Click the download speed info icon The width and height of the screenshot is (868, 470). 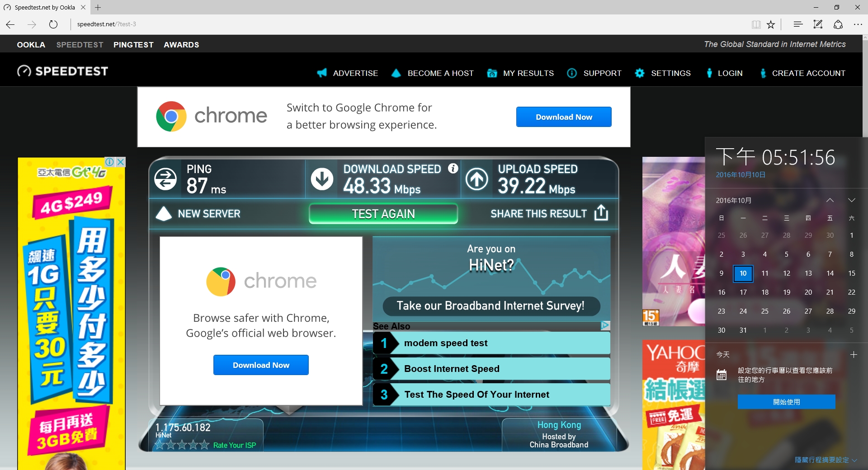(453, 168)
